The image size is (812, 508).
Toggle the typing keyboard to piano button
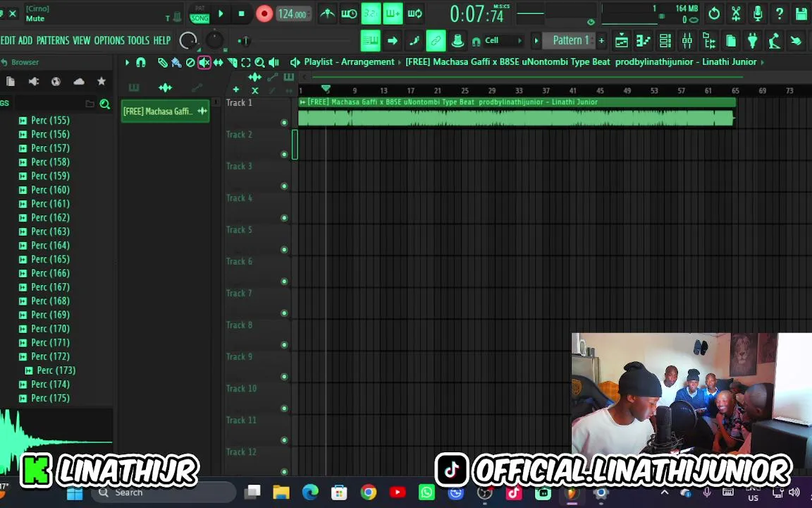pyautogui.click(x=370, y=40)
